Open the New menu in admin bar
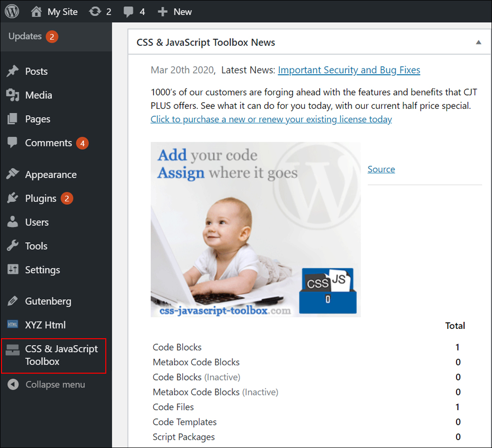Screen dimensions: 492x448 coord(183,12)
